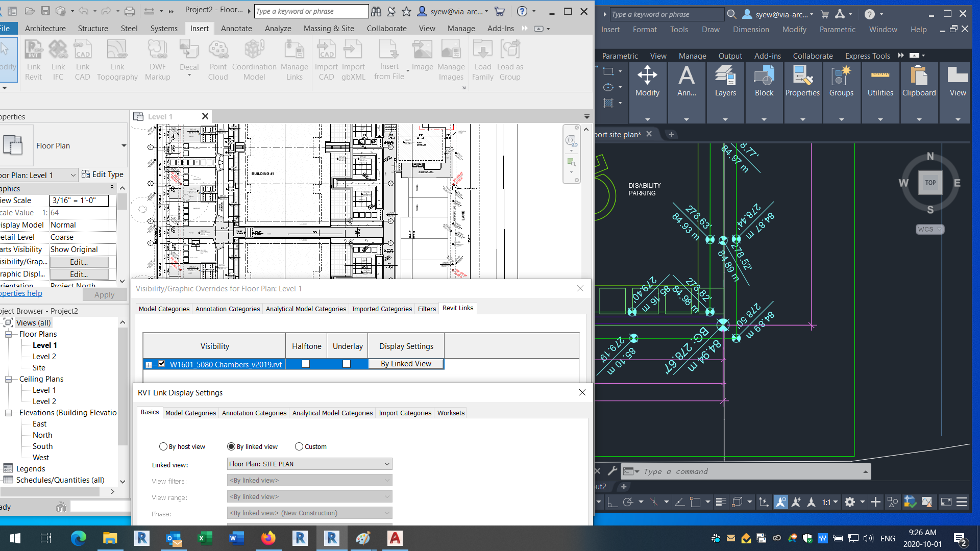Check the Halftone checkbox for linked file

coord(306,363)
